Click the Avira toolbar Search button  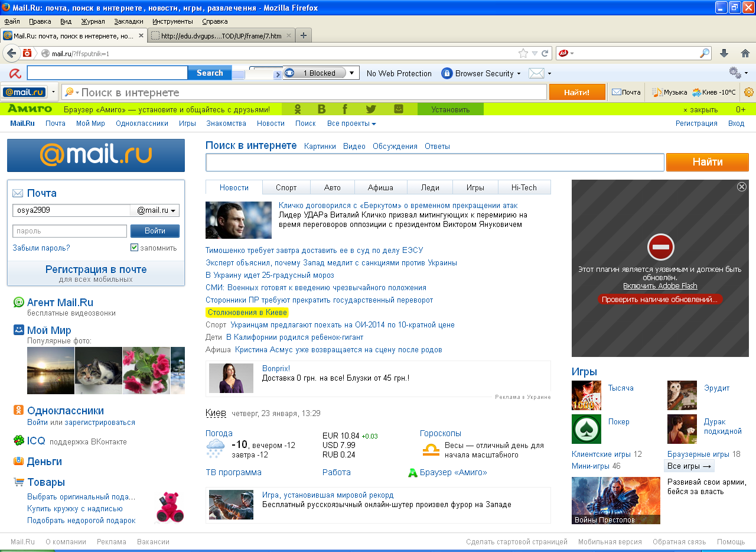[x=210, y=73]
